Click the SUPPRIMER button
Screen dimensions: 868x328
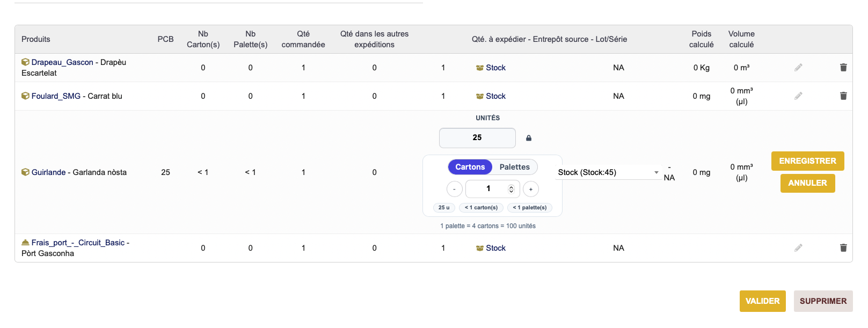(x=823, y=301)
